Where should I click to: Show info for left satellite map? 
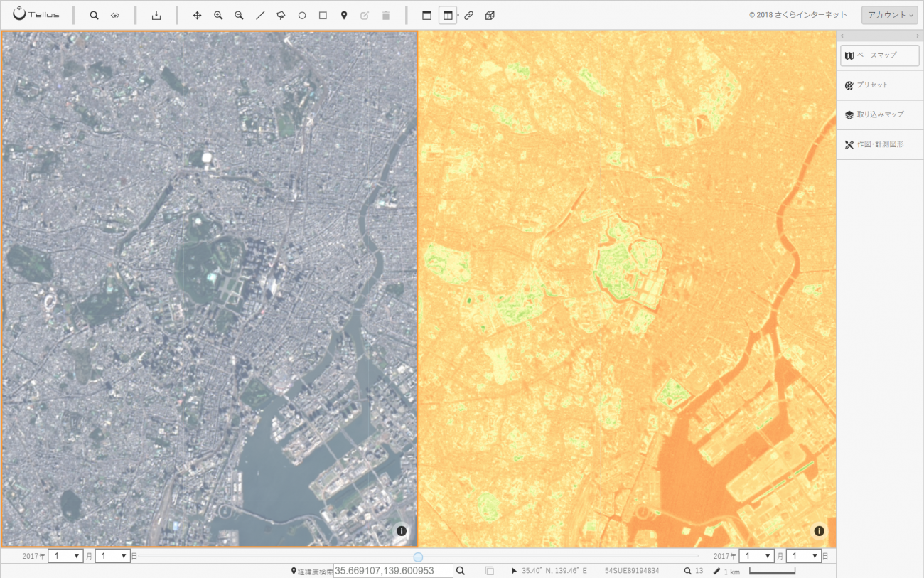pyautogui.click(x=402, y=531)
